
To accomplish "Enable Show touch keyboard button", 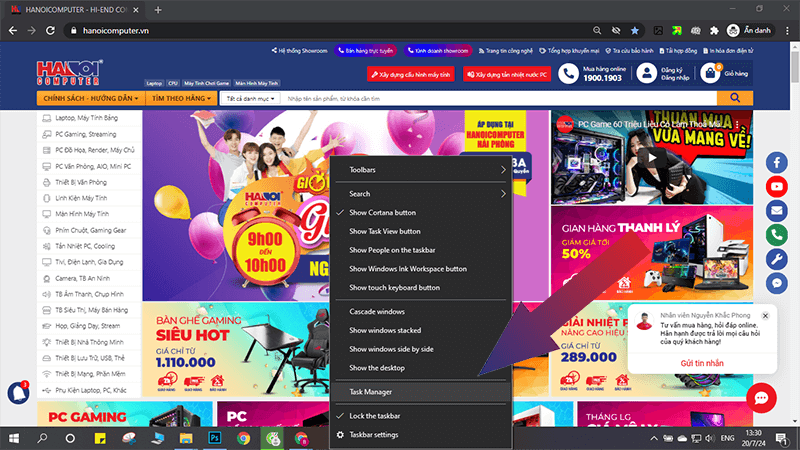I will [422, 288].
